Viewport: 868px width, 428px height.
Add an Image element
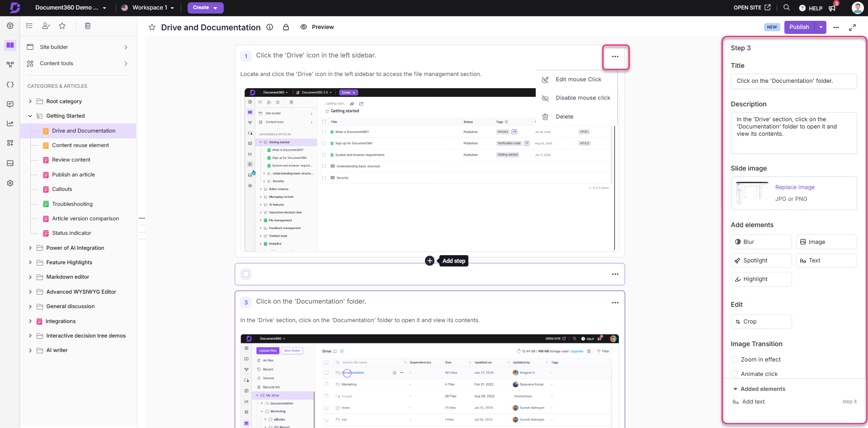826,242
